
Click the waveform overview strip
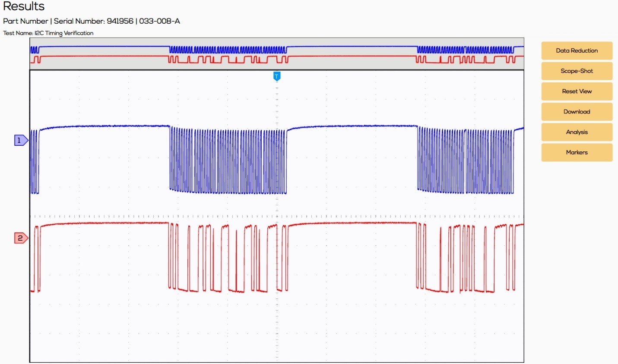[x=277, y=53]
